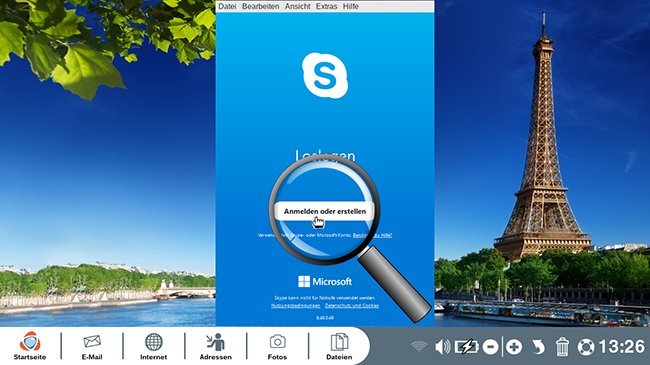Click the Wi-Fi signal icon

click(419, 346)
